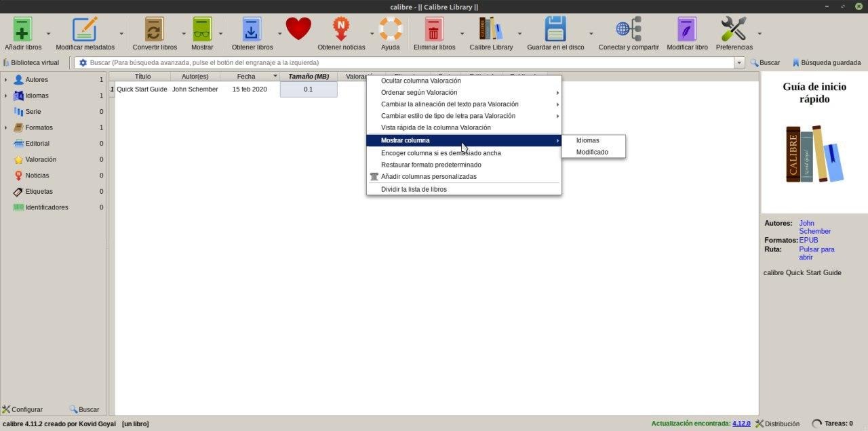Choose Modificado in the submenu

pos(593,152)
